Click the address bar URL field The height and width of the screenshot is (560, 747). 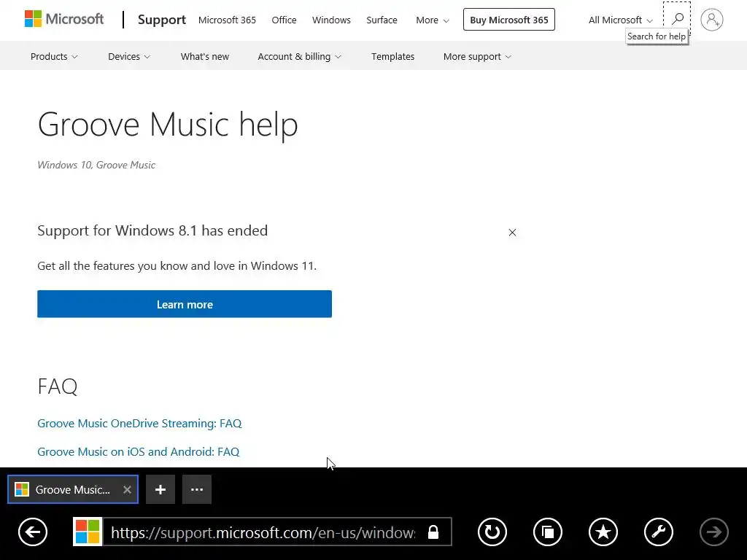click(263, 532)
